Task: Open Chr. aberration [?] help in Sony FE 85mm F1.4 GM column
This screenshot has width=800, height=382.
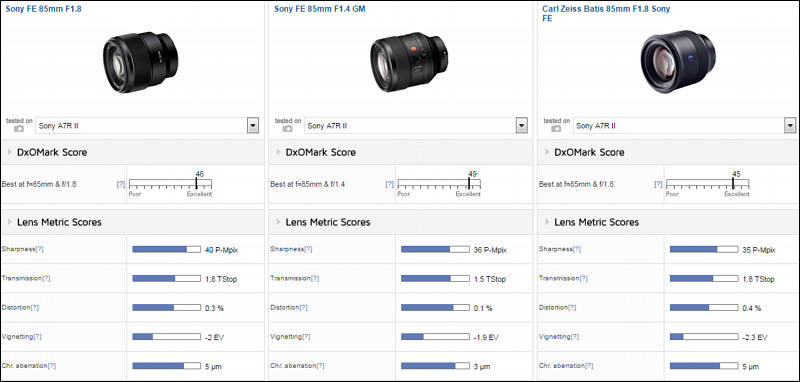Action: click(320, 366)
